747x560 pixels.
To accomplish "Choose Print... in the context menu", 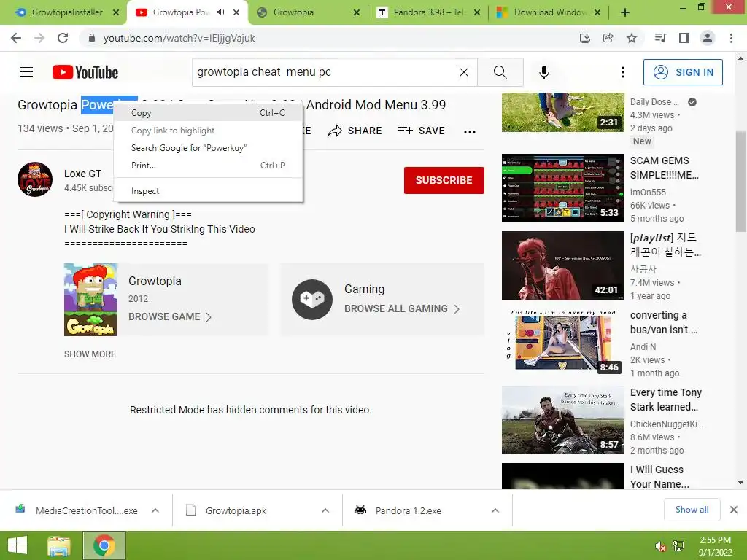I will [x=208, y=166].
